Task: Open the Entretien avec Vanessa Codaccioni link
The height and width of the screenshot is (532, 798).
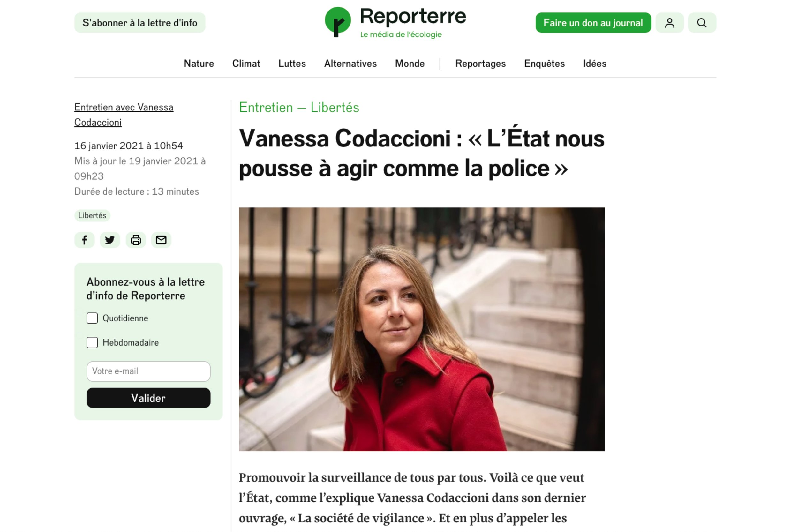Action: pos(124,115)
